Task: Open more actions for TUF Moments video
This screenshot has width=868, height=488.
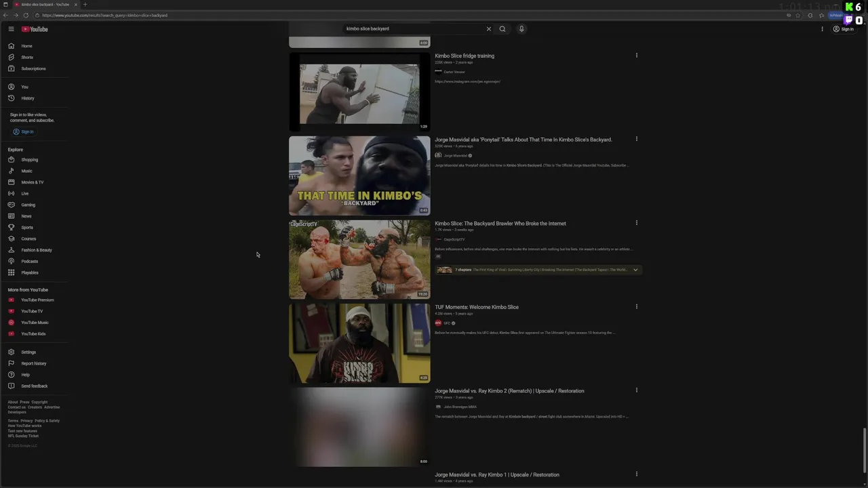Action: [636, 306]
